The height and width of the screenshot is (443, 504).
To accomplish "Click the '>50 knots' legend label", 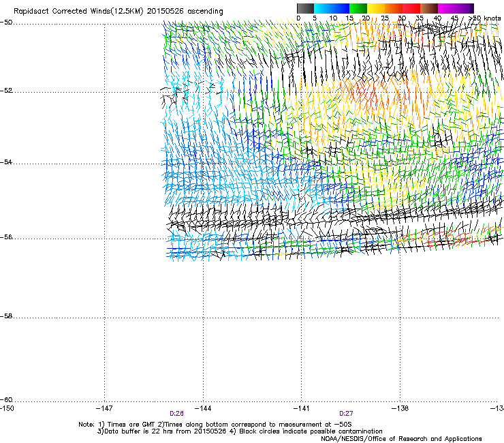I will point(484,18).
